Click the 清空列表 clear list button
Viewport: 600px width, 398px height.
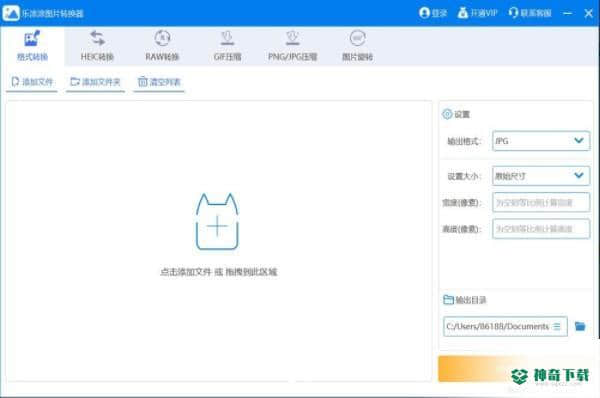[x=159, y=82]
